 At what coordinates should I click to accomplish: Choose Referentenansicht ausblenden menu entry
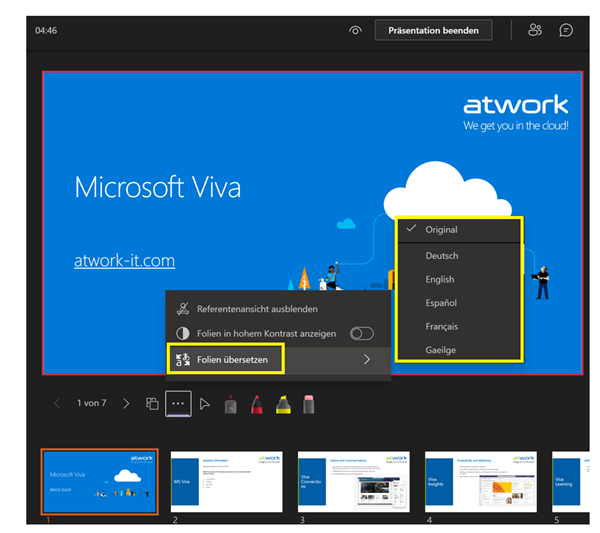click(x=258, y=309)
